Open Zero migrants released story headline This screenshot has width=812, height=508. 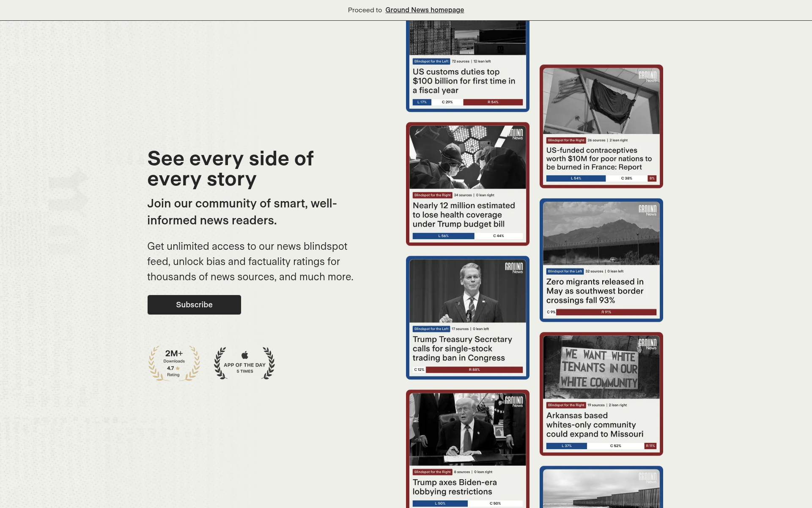tap(595, 291)
